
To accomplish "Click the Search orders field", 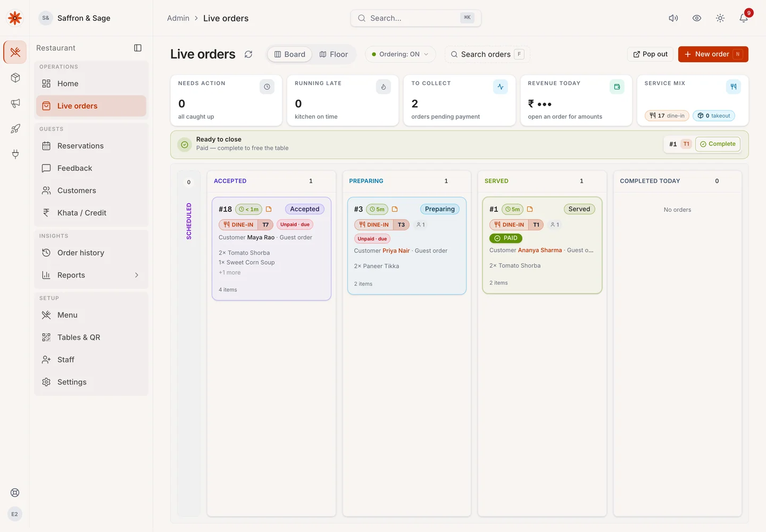I will pos(487,54).
